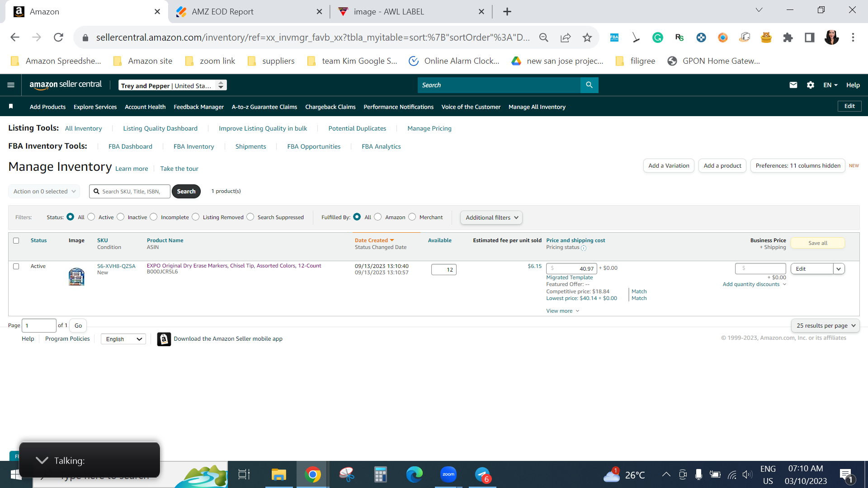Click the Available quantity field showing 12
The height and width of the screenshot is (488, 868).
tap(443, 270)
